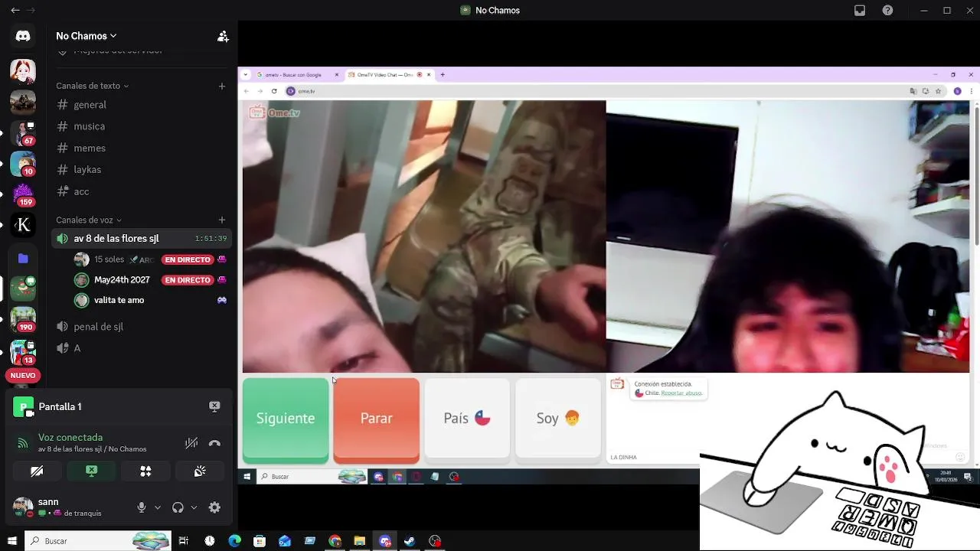Open microphone input options dropdown
The image size is (980, 551).
[x=158, y=507]
